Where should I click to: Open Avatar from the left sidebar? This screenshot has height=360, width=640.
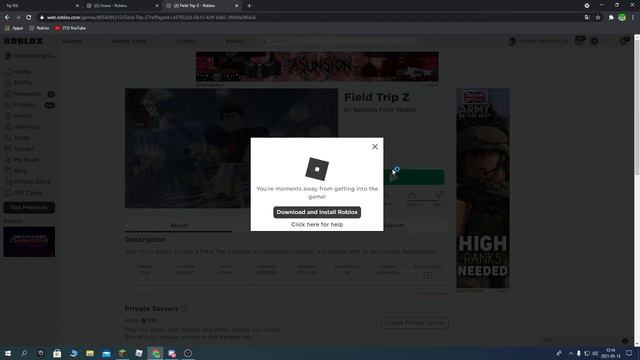click(x=19, y=116)
